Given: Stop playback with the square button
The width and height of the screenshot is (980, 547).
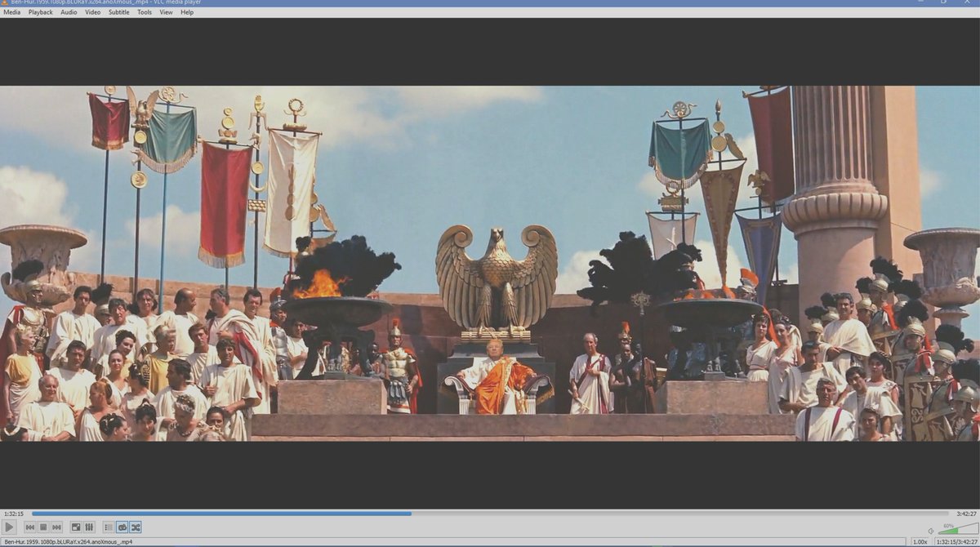Looking at the screenshot, I should click(x=43, y=527).
